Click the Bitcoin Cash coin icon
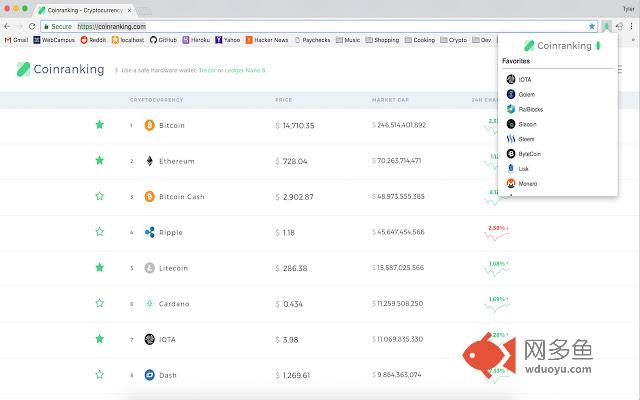 [150, 196]
